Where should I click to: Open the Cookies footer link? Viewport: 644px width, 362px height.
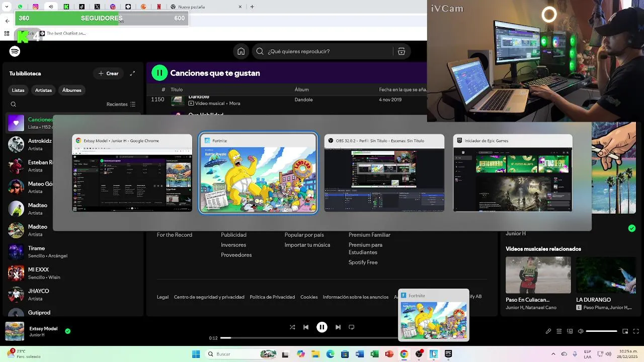[x=309, y=297]
